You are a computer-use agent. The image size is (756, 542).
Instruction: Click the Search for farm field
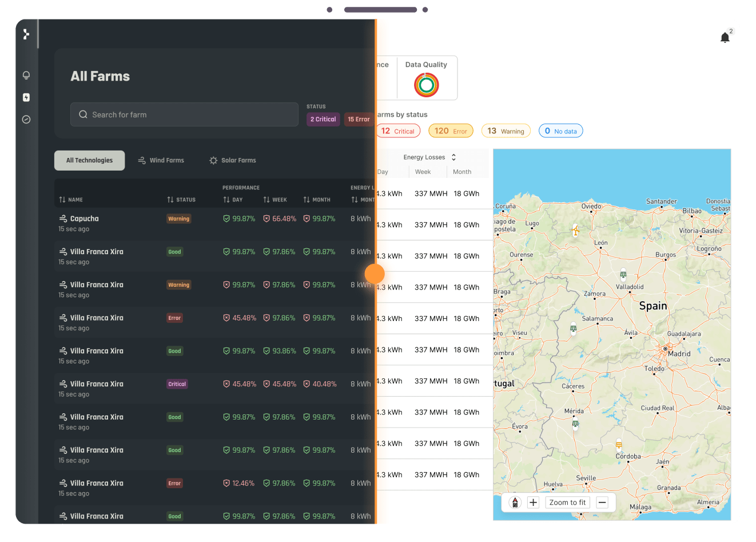pyautogui.click(x=184, y=114)
